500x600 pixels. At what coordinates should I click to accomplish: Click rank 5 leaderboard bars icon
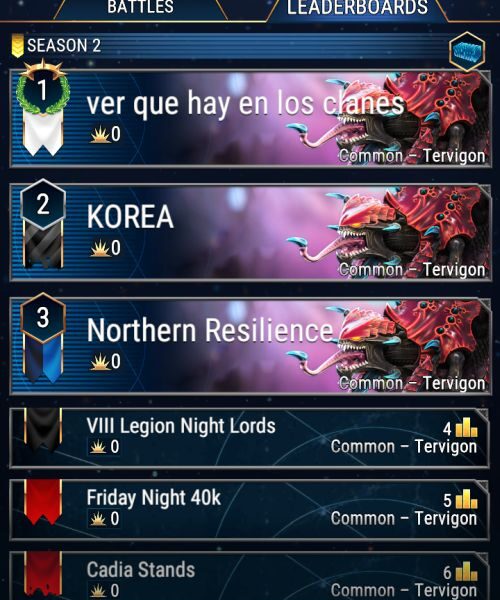tap(466, 499)
